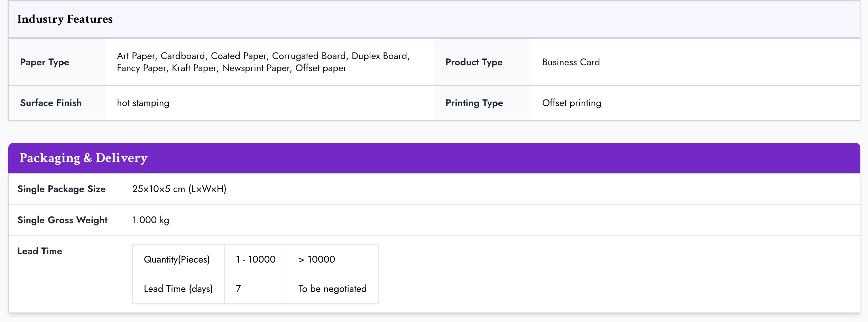
Task: Select the Offset printing value
Action: point(571,103)
